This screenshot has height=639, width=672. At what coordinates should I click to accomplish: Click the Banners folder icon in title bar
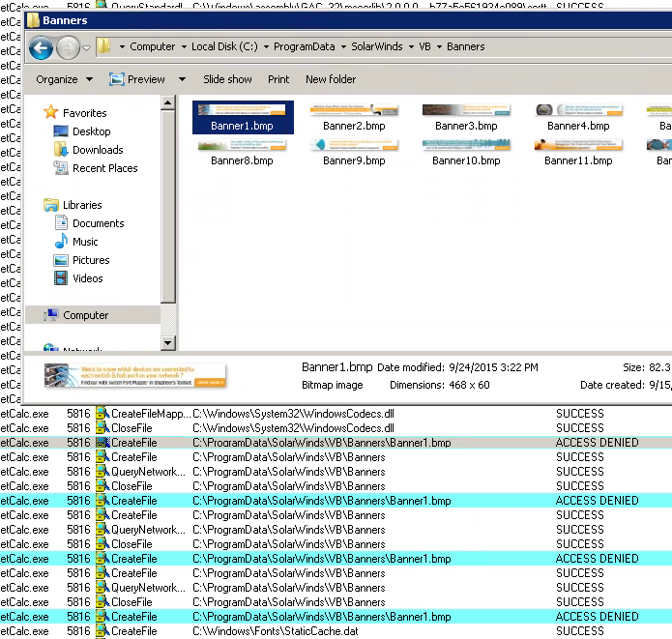33,20
